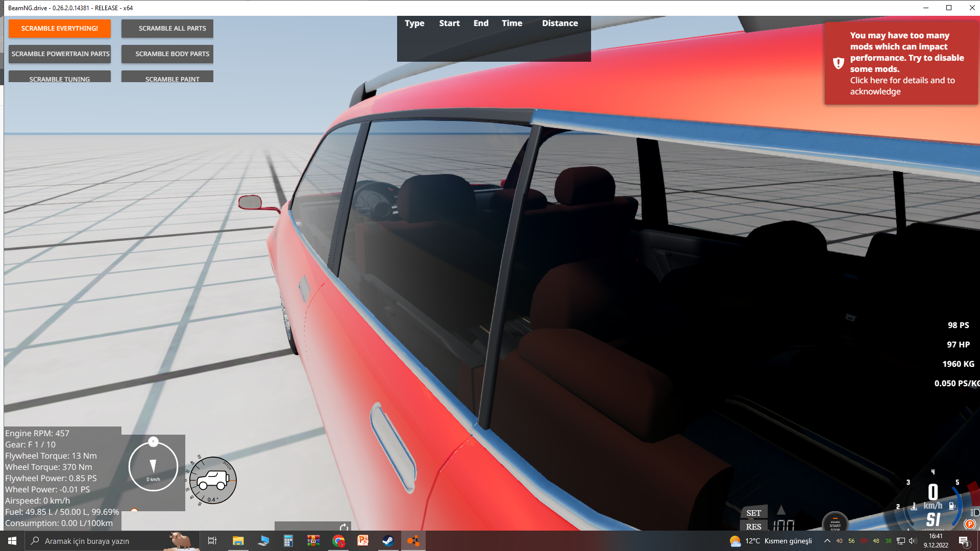Click the Fuel level readout line
The height and width of the screenshot is (551, 980).
62,512
